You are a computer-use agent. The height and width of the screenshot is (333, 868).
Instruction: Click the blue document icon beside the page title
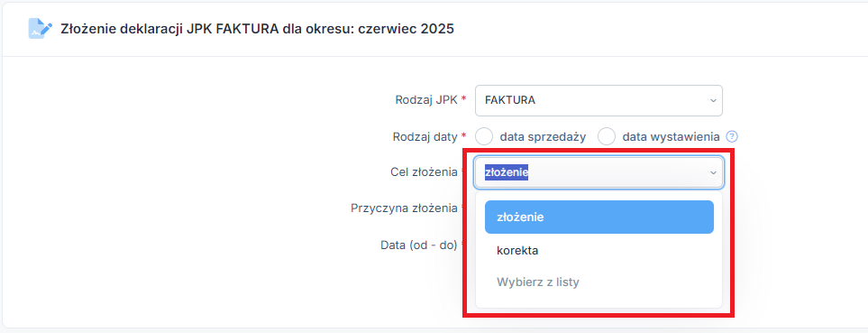coord(41,28)
